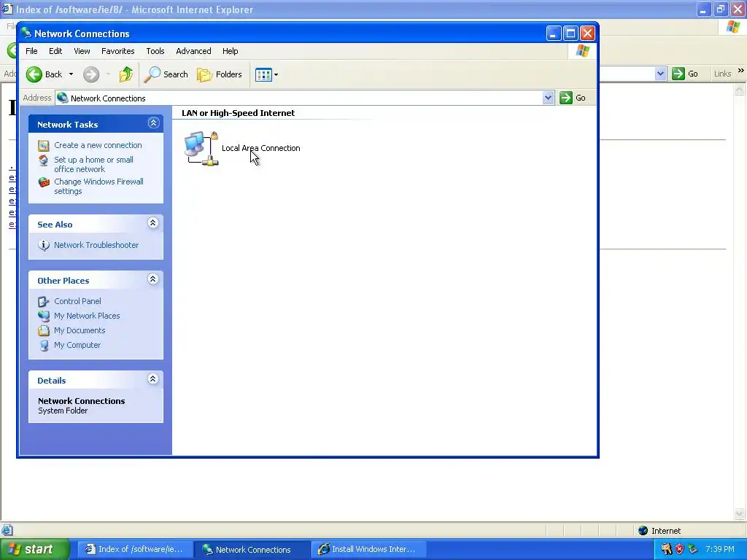
Task: Click the page icon in IE status bar
Action: click(x=7, y=530)
